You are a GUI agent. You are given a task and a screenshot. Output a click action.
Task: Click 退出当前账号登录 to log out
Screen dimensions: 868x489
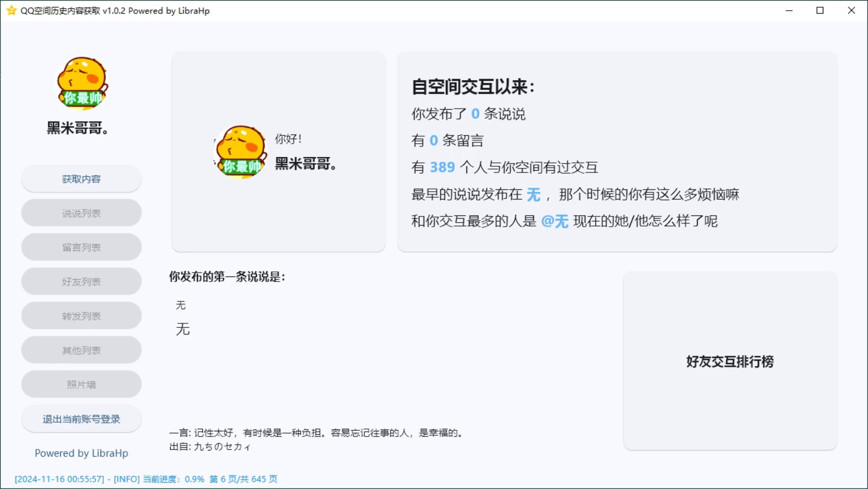coord(81,418)
